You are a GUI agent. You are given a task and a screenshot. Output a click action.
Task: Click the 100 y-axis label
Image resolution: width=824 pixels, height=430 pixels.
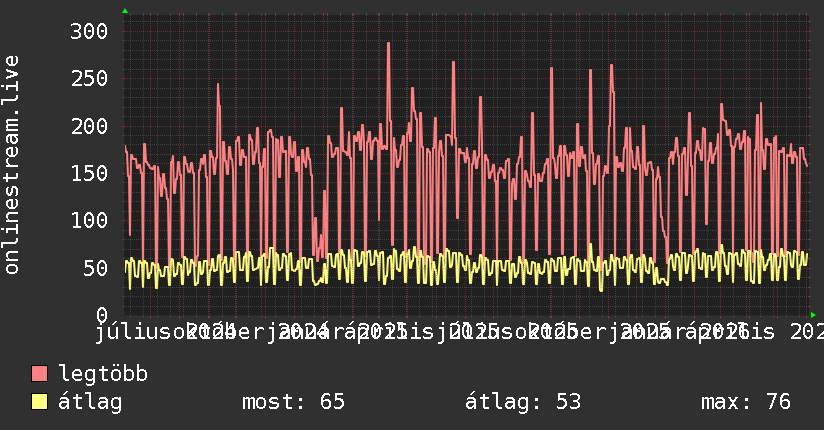coord(89,220)
